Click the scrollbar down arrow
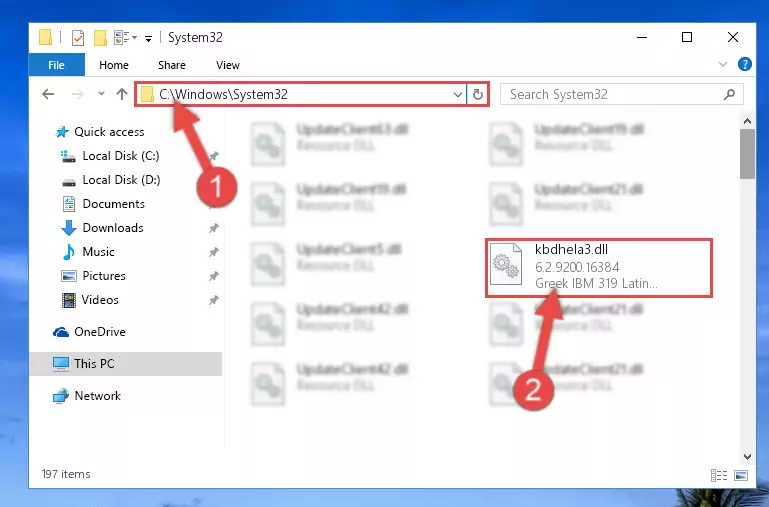Viewport: 769px width, 507px height. [747, 456]
